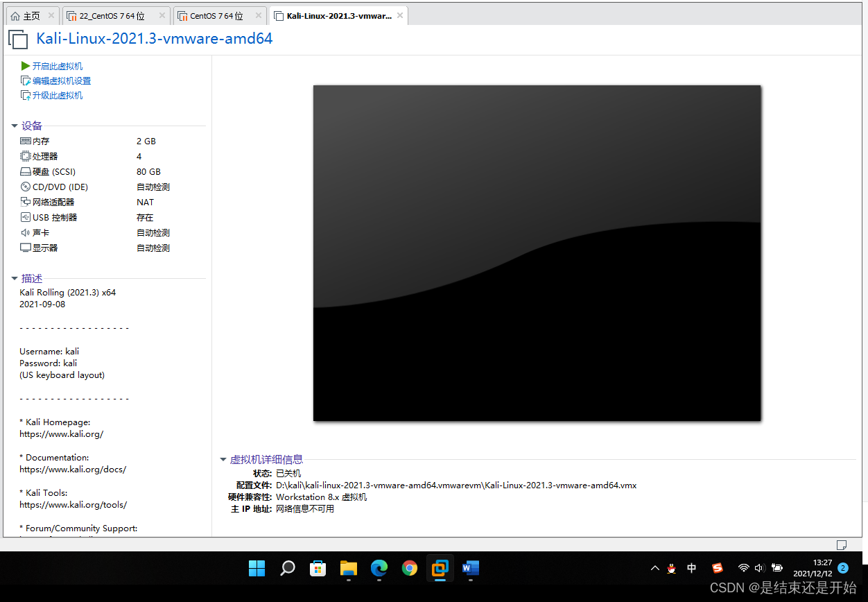868x602 pixels.
Task: Select the 显示器 device label
Action: coord(45,248)
